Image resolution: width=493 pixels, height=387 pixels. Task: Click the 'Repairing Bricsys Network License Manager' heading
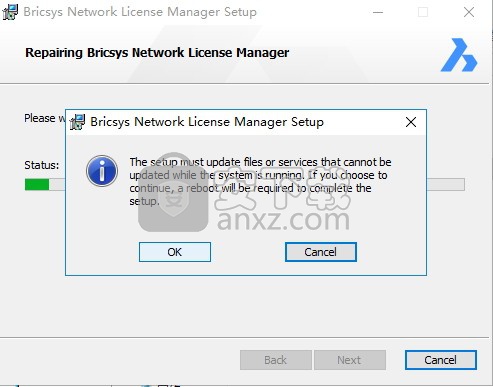coord(157,53)
